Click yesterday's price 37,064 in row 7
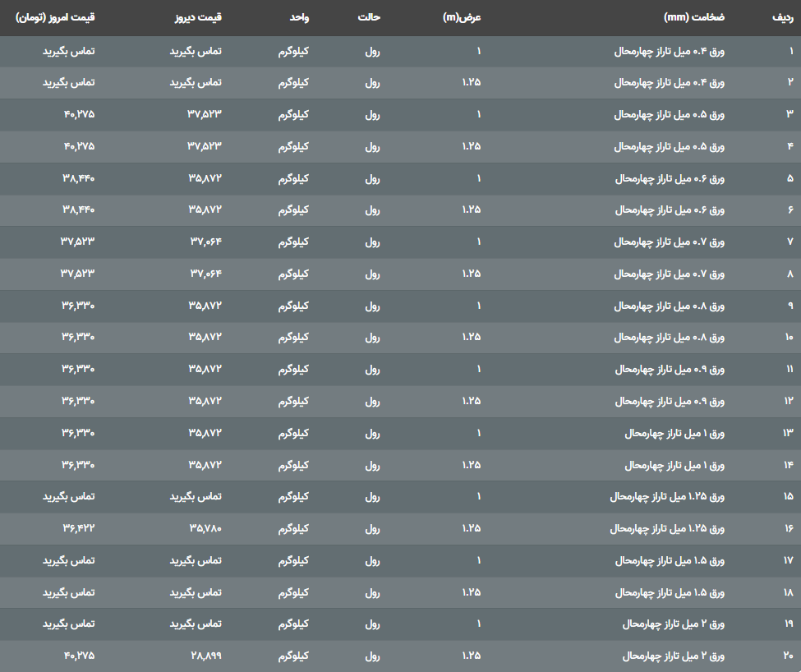The height and width of the screenshot is (672, 801). [x=205, y=242]
